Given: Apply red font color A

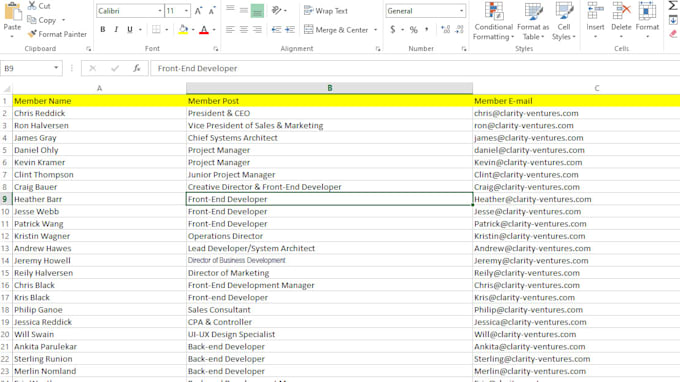Looking at the screenshot, I should [204, 29].
